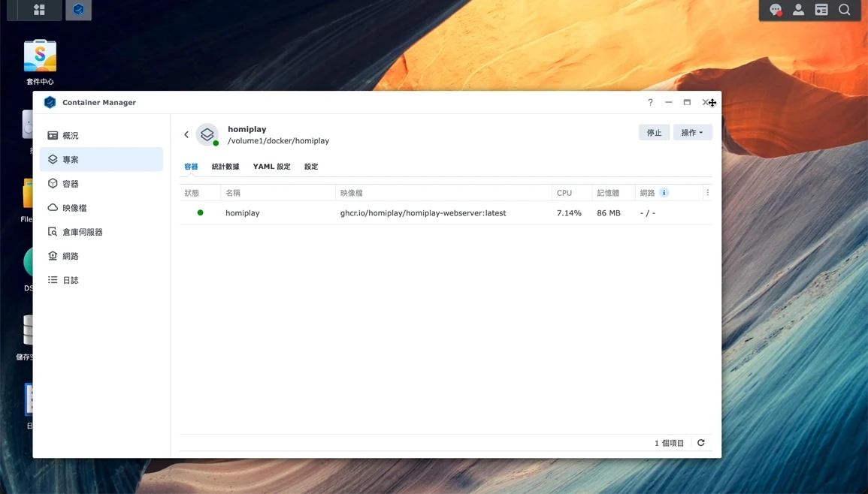Select the homiplay container name
868x494 pixels.
tap(243, 213)
